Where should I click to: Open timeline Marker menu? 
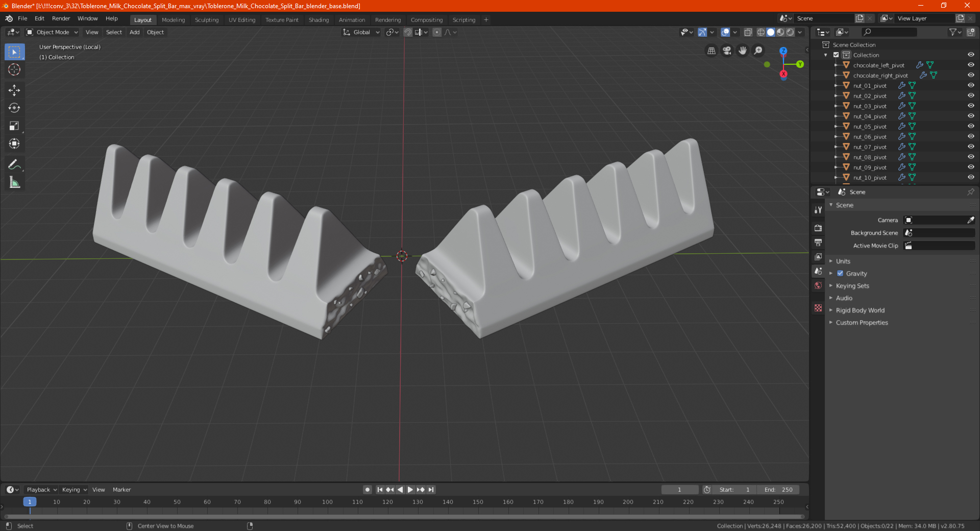tap(121, 490)
